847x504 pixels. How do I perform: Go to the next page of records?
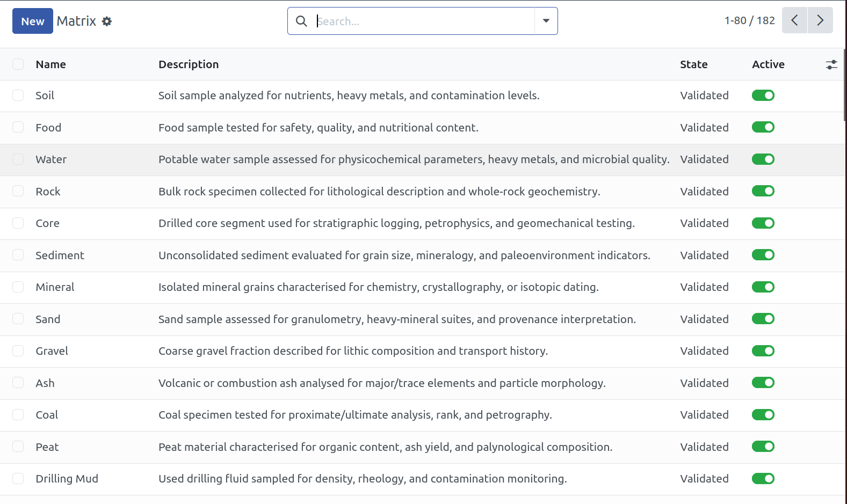820,20
